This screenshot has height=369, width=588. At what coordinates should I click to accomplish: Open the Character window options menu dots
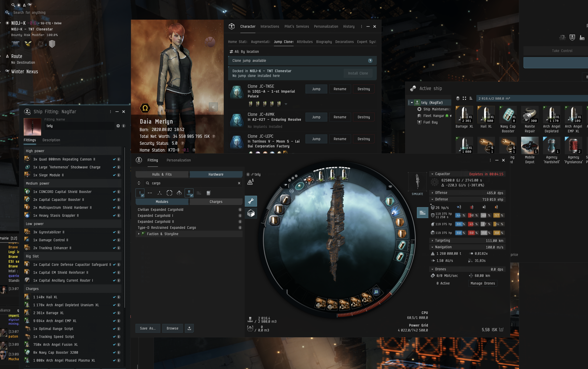[361, 26]
